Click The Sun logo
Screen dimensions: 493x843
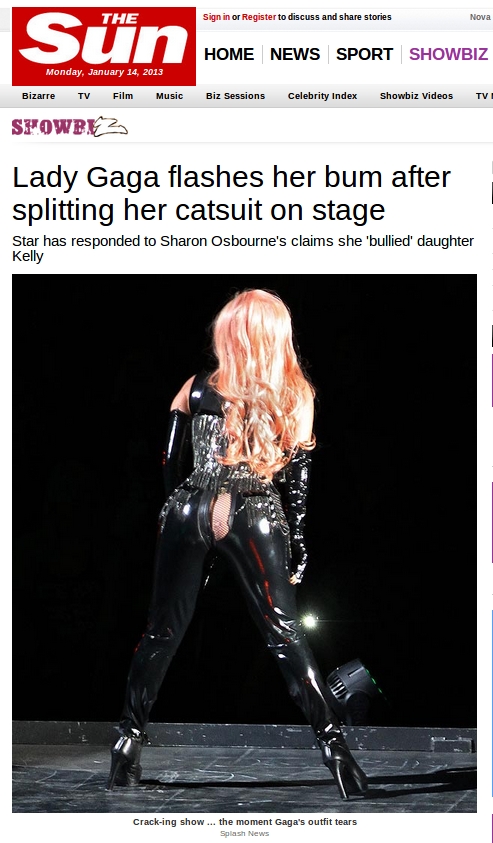pyautogui.click(x=104, y=46)
